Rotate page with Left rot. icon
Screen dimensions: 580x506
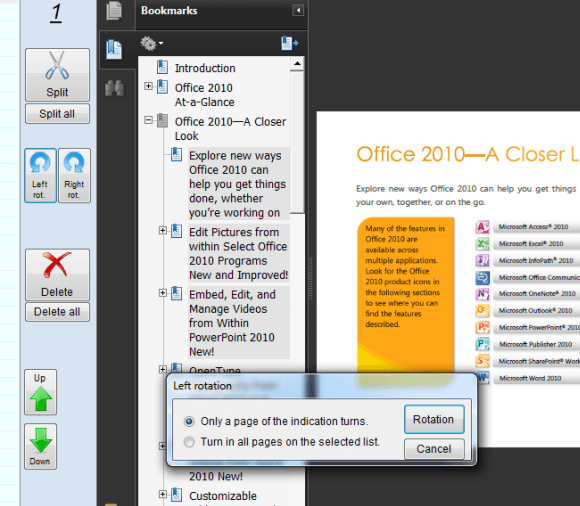(40, 175)
